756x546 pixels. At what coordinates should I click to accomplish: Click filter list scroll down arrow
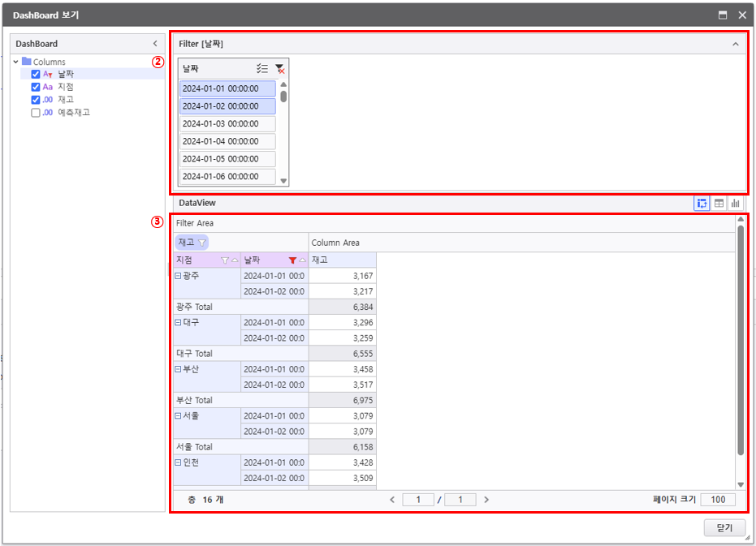[283, 181]
